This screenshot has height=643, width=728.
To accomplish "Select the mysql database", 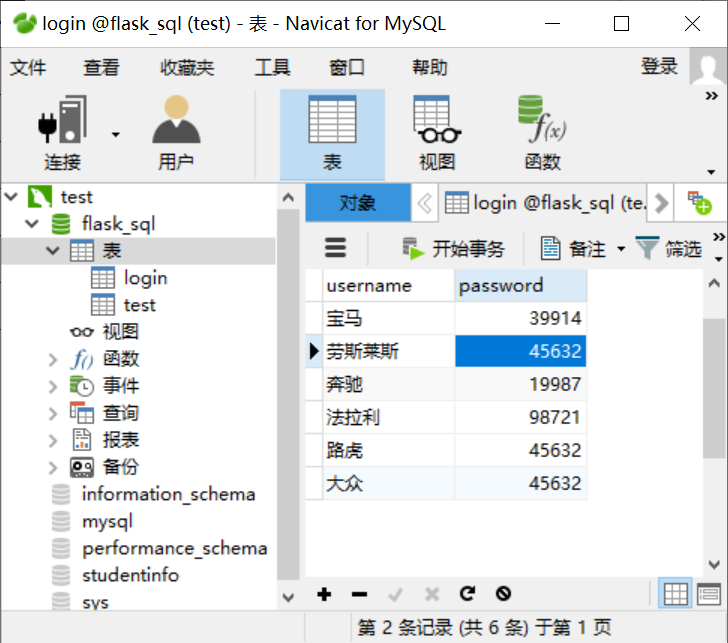I will click(x=107, y=521).
